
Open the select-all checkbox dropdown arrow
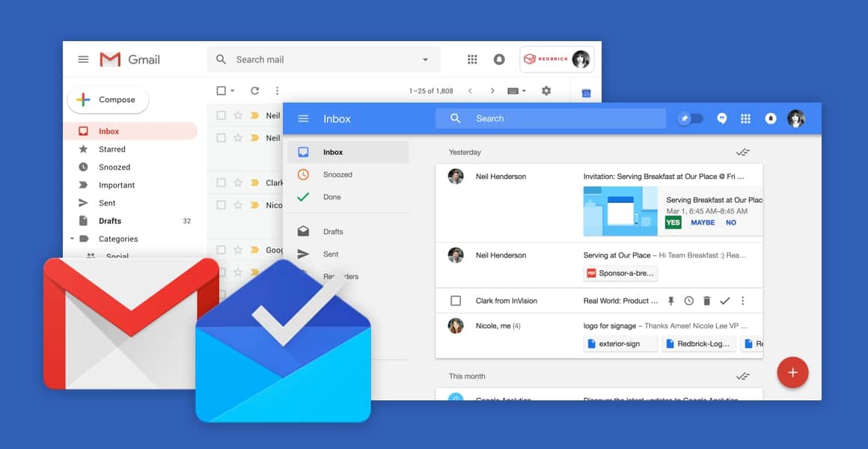point(233,91)
